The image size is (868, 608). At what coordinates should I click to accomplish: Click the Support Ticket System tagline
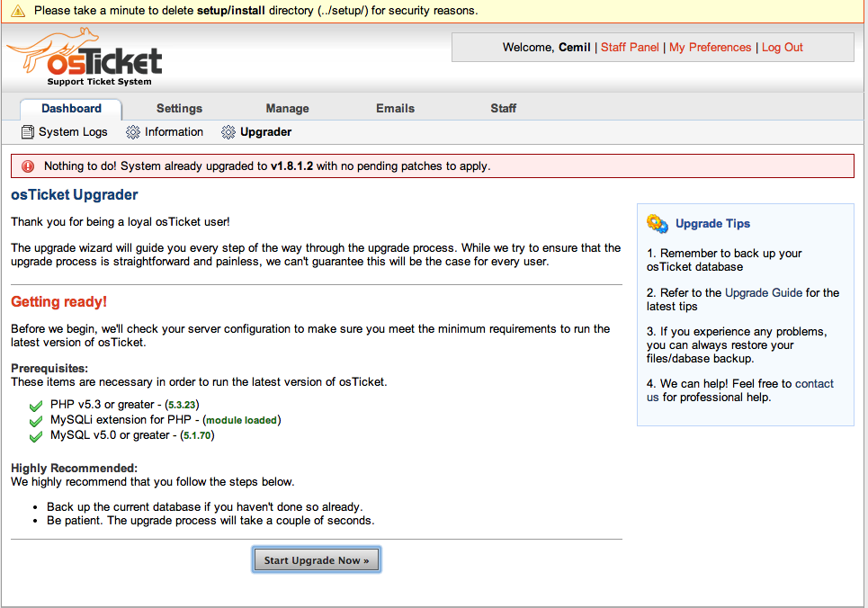coord(99,82)
